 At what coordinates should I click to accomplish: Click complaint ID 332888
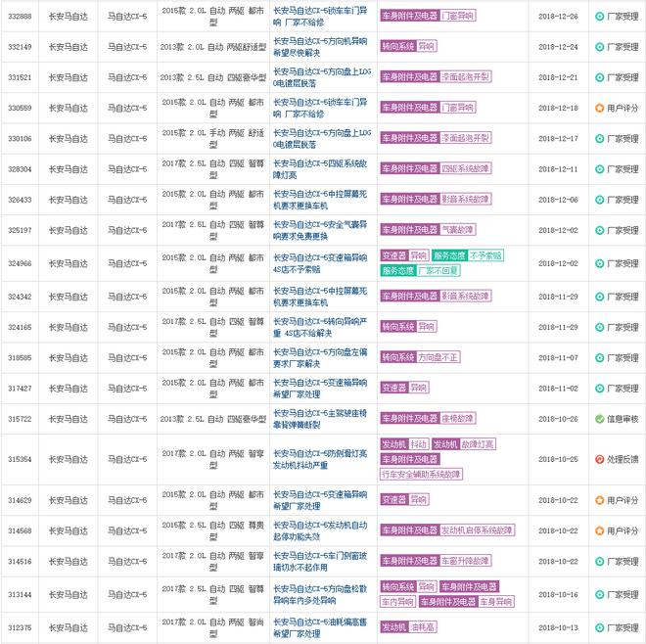pyautogui.click(x=20, y=17)
